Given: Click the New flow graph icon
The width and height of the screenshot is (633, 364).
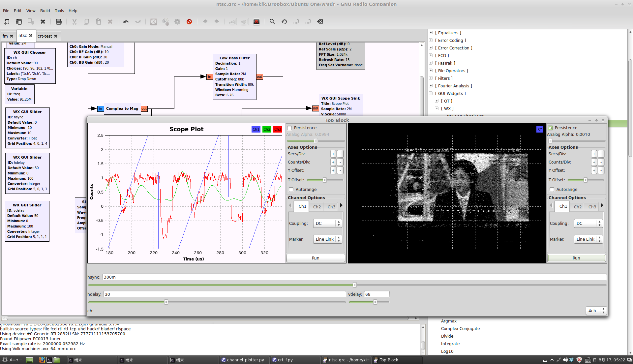Looking at the screenshot, I should pos(7,22).
